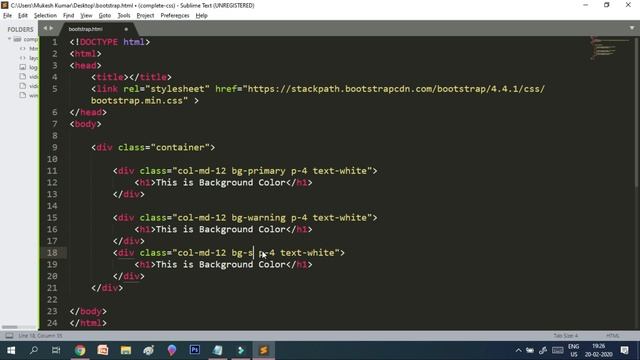This screenshot has height=360, width=640.
Task: Open the HTML syntax selector in the status bar
Action: pyautogui.click(x=612, y=336)
